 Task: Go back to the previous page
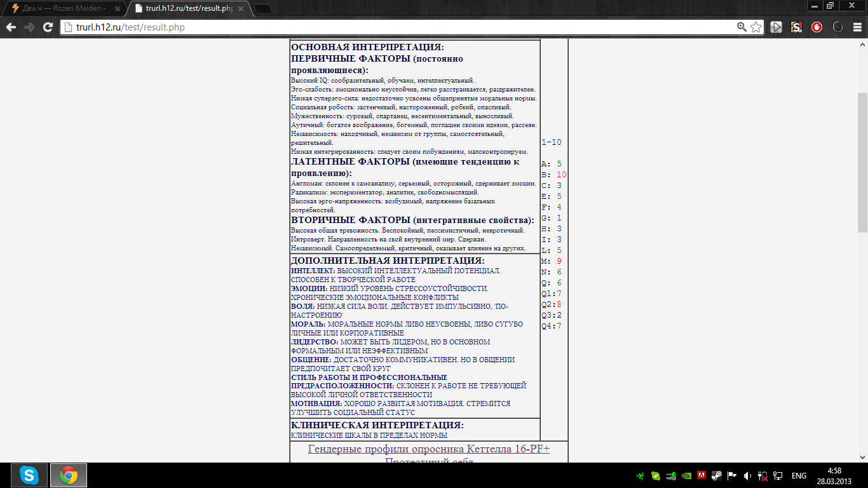point(11,27)
